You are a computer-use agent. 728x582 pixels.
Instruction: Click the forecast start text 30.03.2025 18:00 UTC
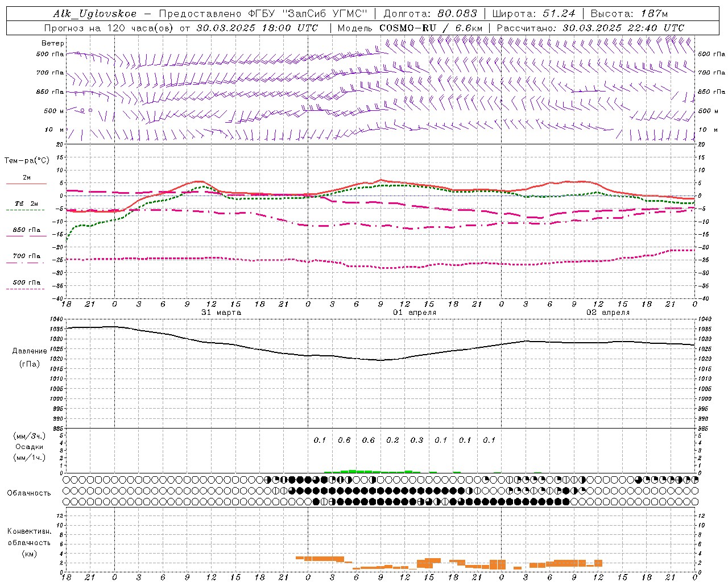click(257, 28)
